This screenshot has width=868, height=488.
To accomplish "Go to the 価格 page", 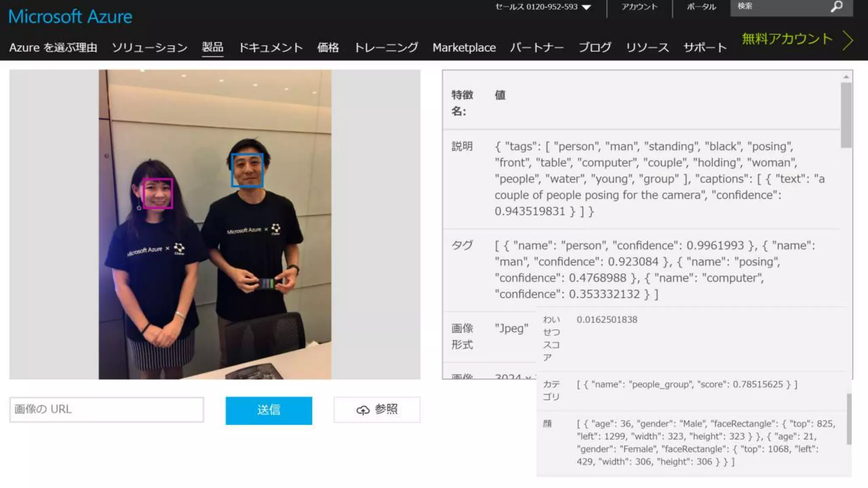I will click(328, 47).
